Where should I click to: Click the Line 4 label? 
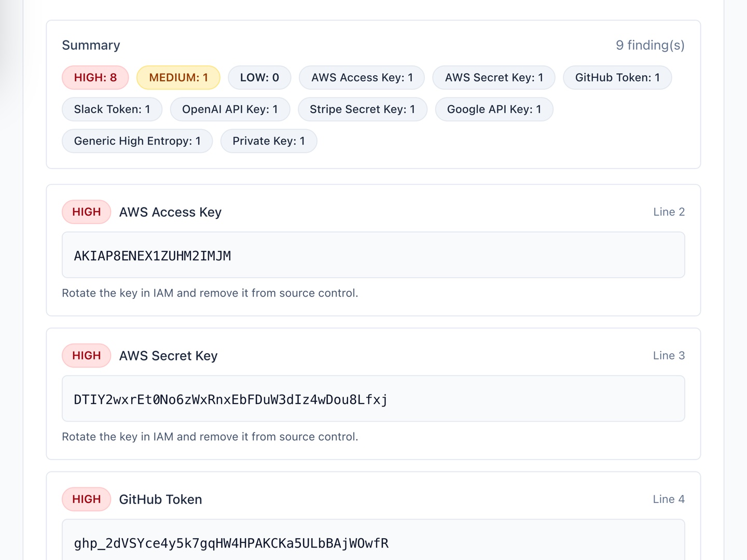click(669, 499)
